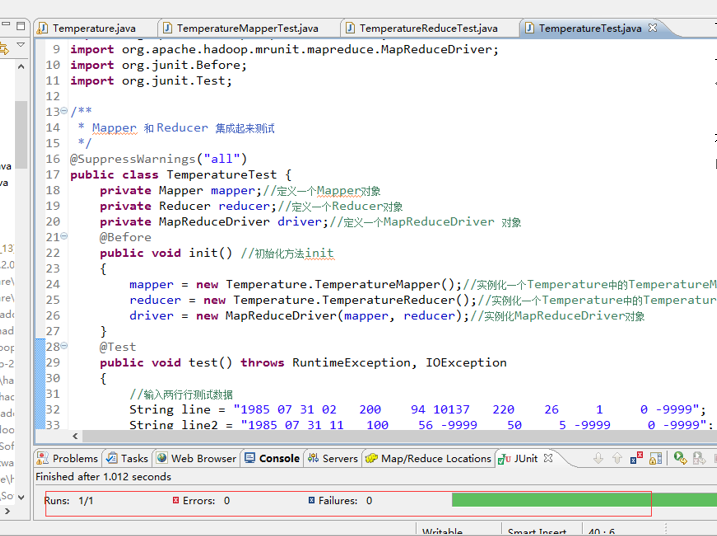
Task: Click the editor horizontal scrollbar track
Action: click(x=398, y=436)
